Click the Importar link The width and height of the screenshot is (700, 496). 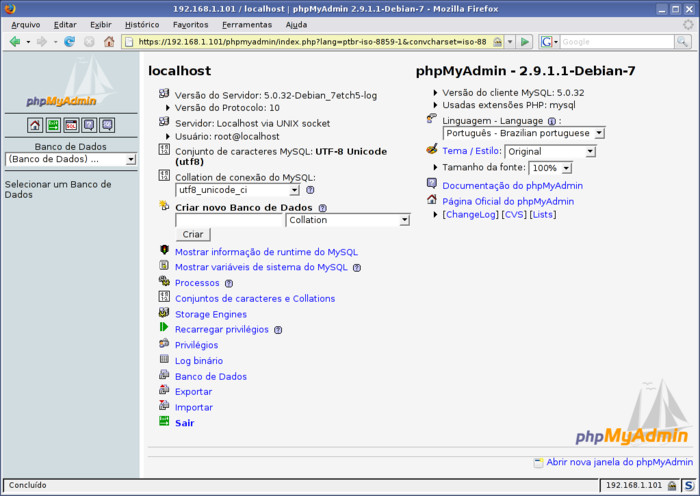click(194, 407)
